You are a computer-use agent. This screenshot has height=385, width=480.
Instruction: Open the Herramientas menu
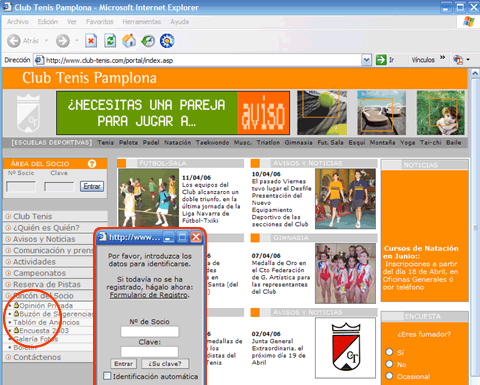click(142, 22)
